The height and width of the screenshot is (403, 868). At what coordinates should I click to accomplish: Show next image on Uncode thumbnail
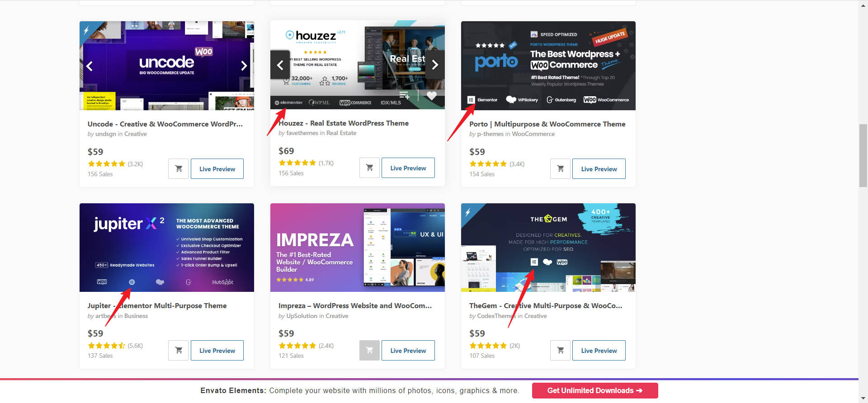(244, 66)
